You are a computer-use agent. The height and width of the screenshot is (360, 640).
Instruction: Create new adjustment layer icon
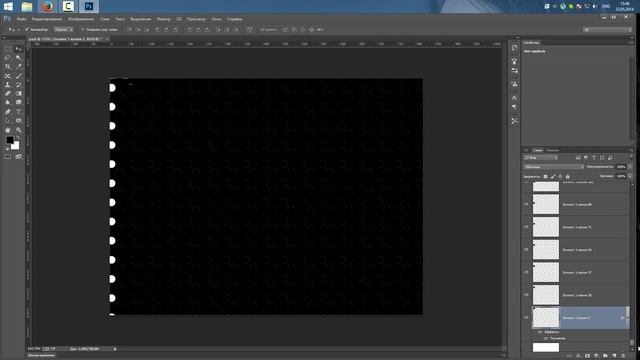(596, 356)
